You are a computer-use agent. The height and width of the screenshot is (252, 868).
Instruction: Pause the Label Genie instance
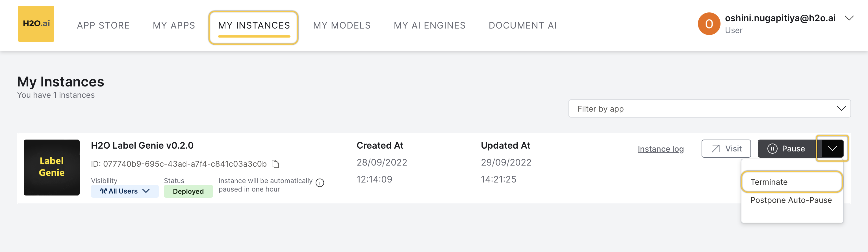point(786,149)
